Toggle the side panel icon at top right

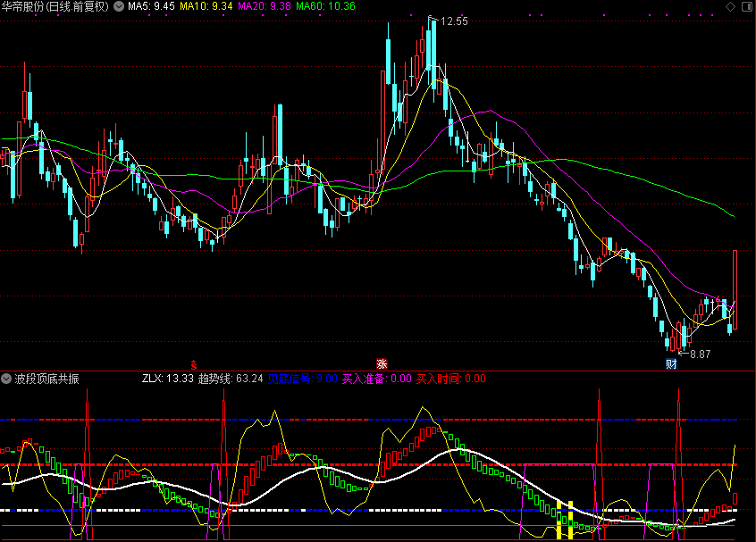click(x=747, y=6)
